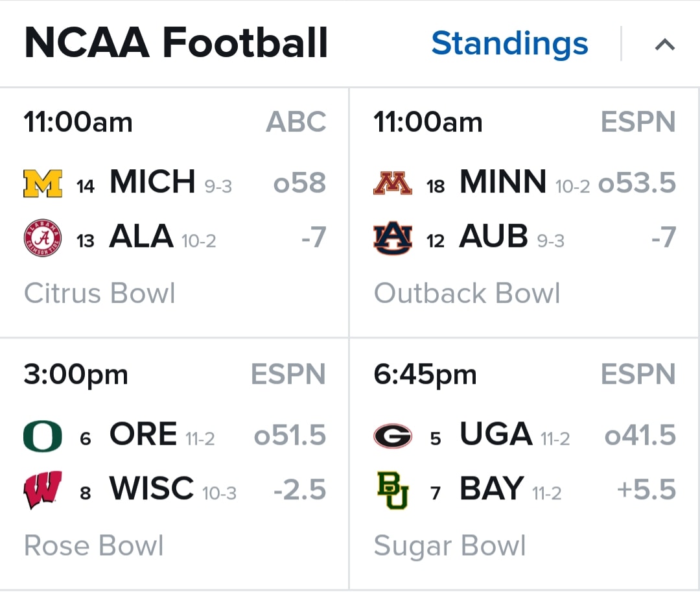Tap the Auburn team logo

[392, 238]
